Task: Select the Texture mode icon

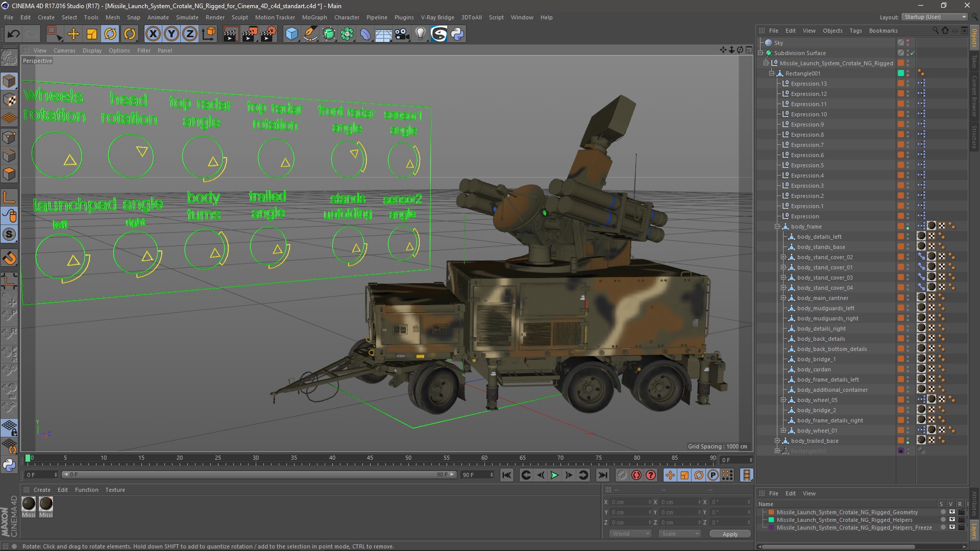Action: coord(9,100)
